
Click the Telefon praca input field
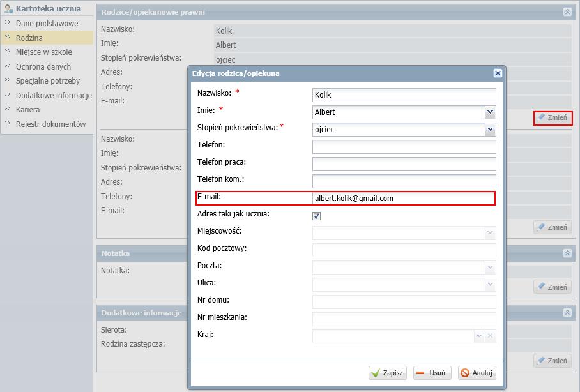pos(404,164)
